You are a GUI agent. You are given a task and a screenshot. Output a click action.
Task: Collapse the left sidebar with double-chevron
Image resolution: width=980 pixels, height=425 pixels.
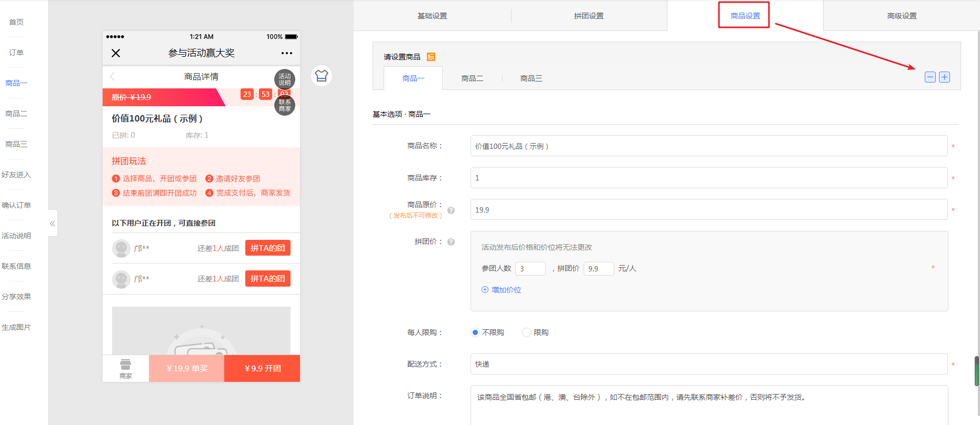pos(53,224)
